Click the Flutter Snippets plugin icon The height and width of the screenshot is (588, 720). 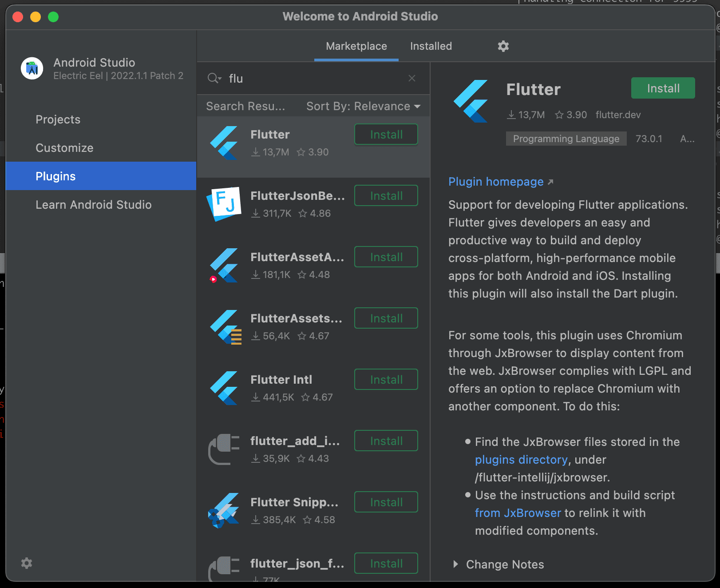point(225,510)
